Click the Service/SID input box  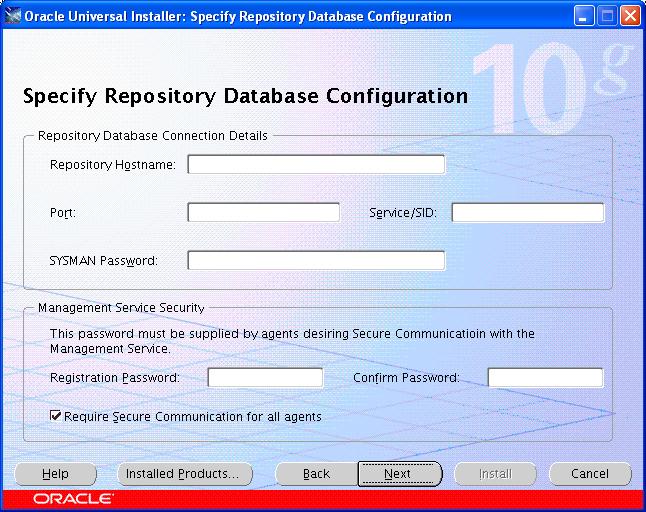pos(528,213)
